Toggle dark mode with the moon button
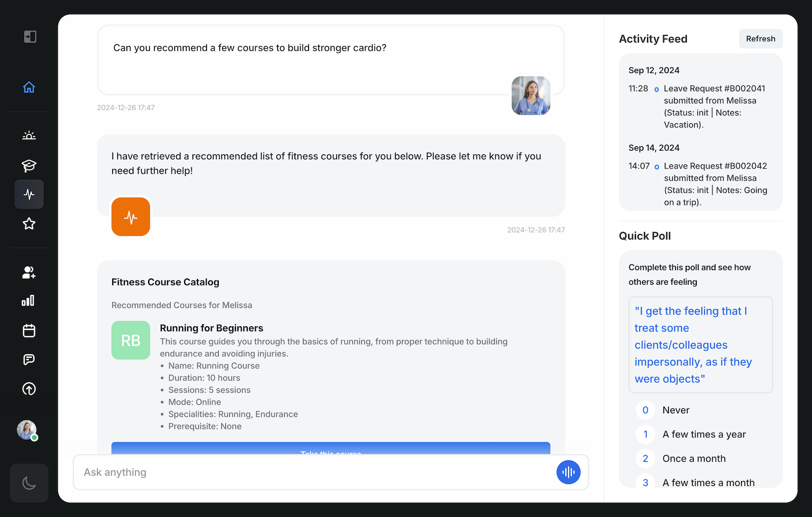This screenshot has width=812, height=517. click(x=29, y=483)
